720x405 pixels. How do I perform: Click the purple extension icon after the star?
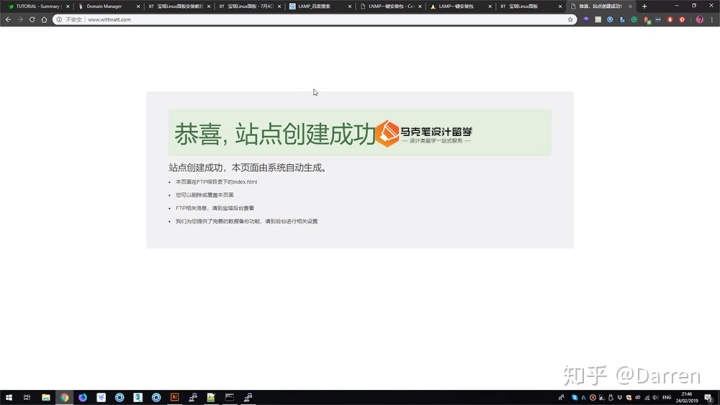coord(586,20)
